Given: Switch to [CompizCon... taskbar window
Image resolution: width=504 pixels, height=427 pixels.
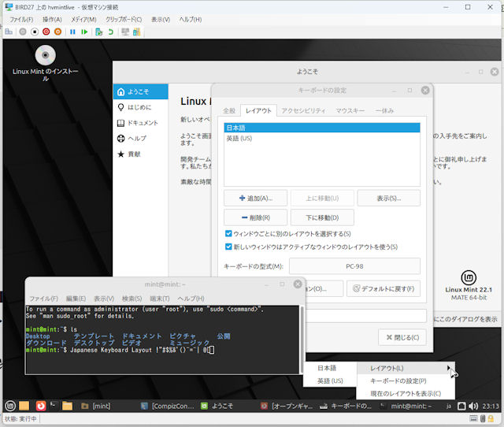Looking at the screenshot, I should coord(168,406).
